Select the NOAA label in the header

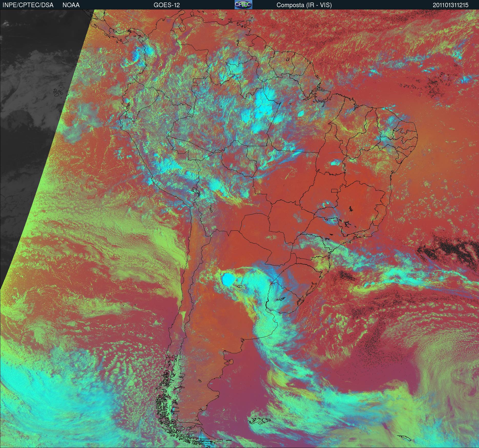click(x=71, y=5)
